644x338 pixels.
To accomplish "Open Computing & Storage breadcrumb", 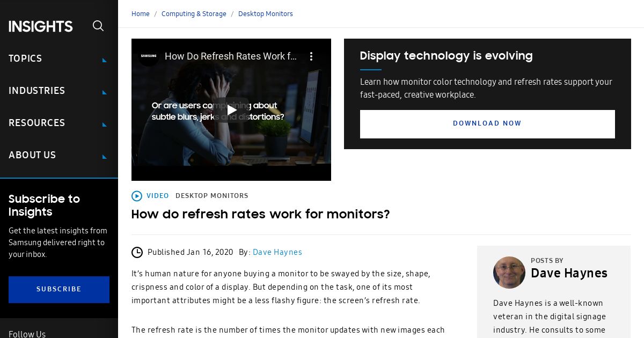I will pos(194,14).
